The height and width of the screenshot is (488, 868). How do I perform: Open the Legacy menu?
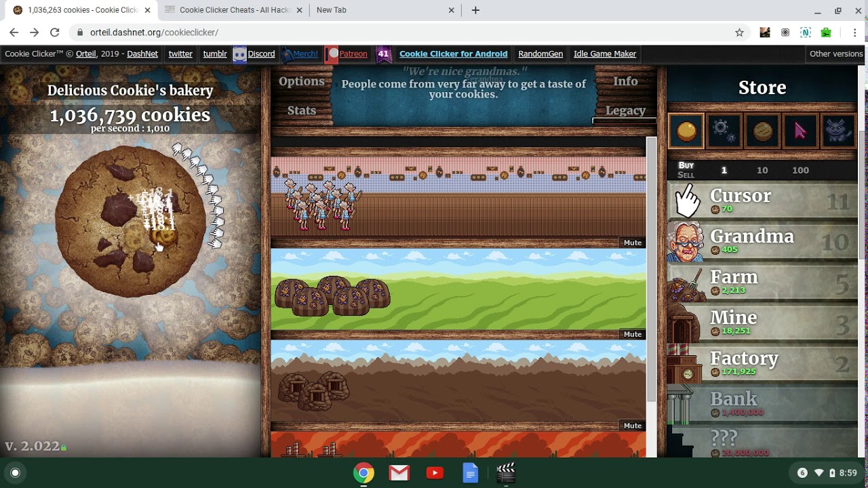625,110
